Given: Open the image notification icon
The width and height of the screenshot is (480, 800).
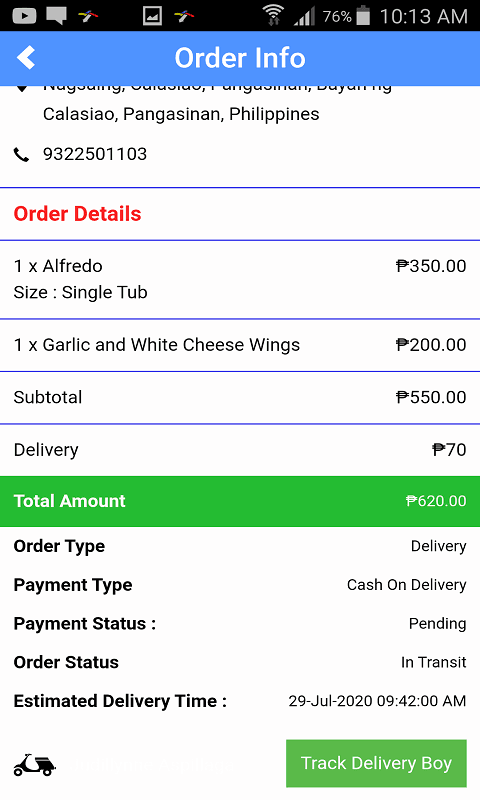Looking at the screenshot, I should click(x=152, y=16).
